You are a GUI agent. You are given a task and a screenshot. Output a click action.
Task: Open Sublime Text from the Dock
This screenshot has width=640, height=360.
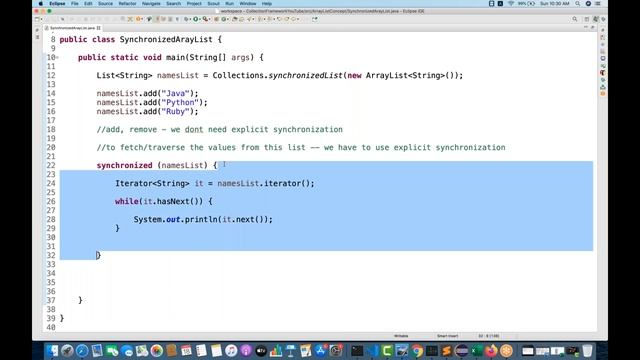pos(446,351)
